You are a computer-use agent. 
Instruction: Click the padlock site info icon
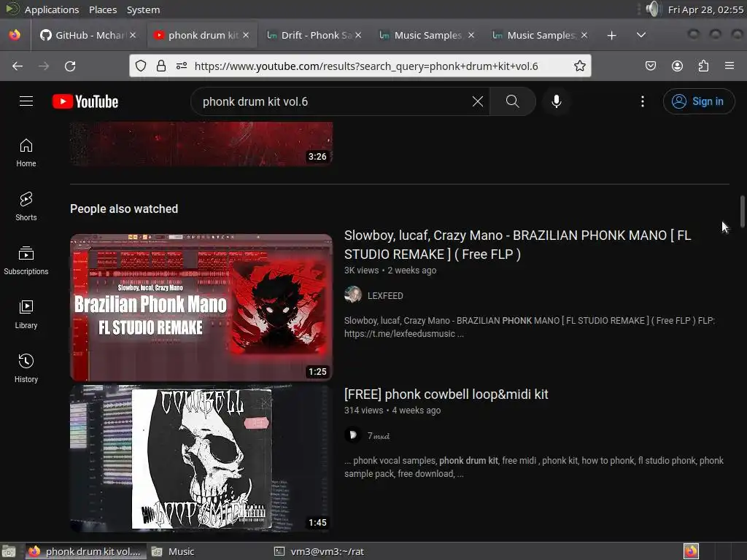(161, 66)
